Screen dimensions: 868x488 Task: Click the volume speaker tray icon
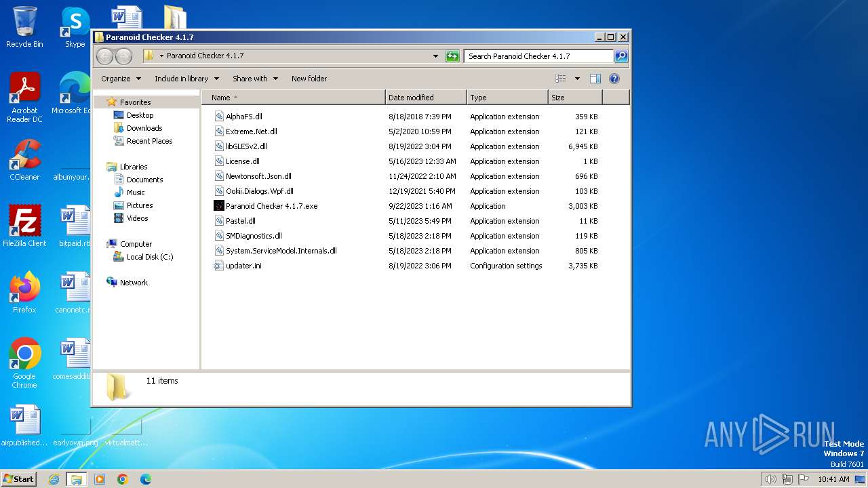point(770,479)
